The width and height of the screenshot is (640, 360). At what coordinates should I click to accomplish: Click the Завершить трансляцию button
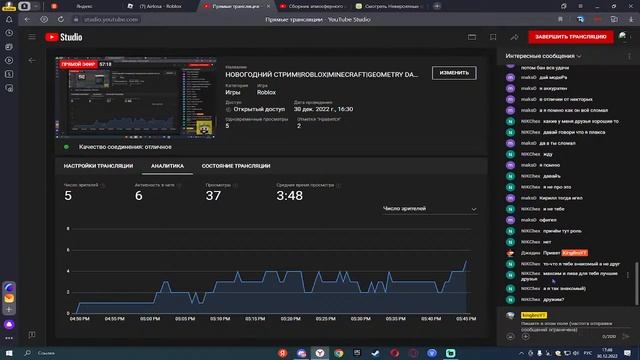point(571,37)
